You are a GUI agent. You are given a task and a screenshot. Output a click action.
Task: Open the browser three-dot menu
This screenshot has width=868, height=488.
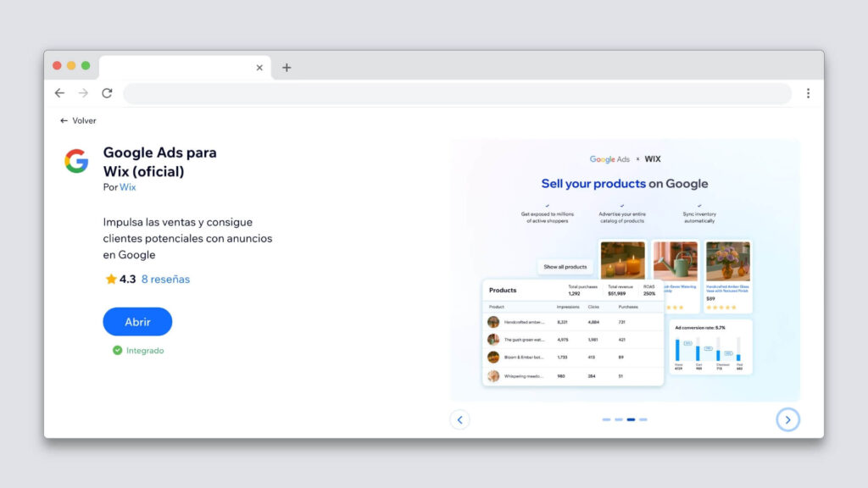point(808,93)
